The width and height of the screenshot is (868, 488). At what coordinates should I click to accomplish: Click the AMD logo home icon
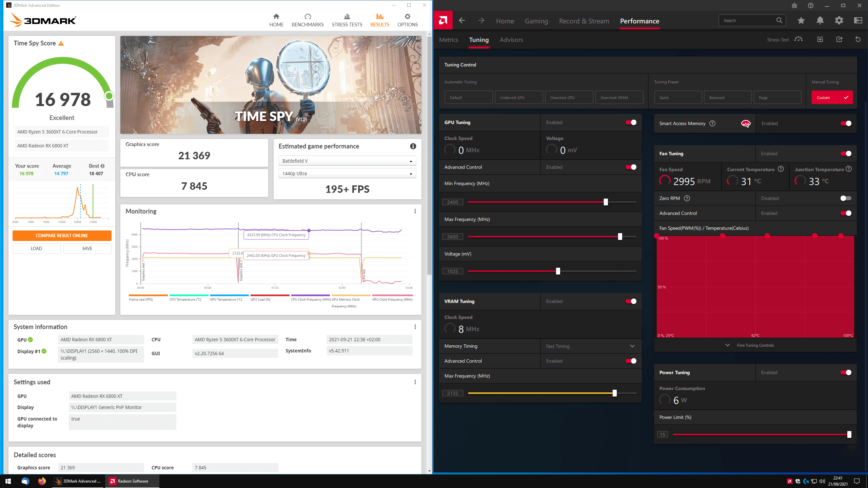coord(443,21)
